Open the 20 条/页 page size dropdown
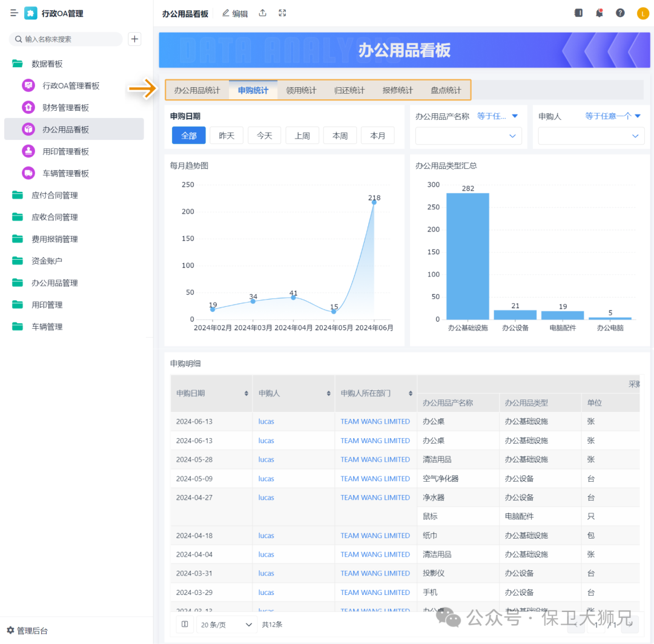Image resolution: width=654 pixels, height=644 pixels. point(226,625)
